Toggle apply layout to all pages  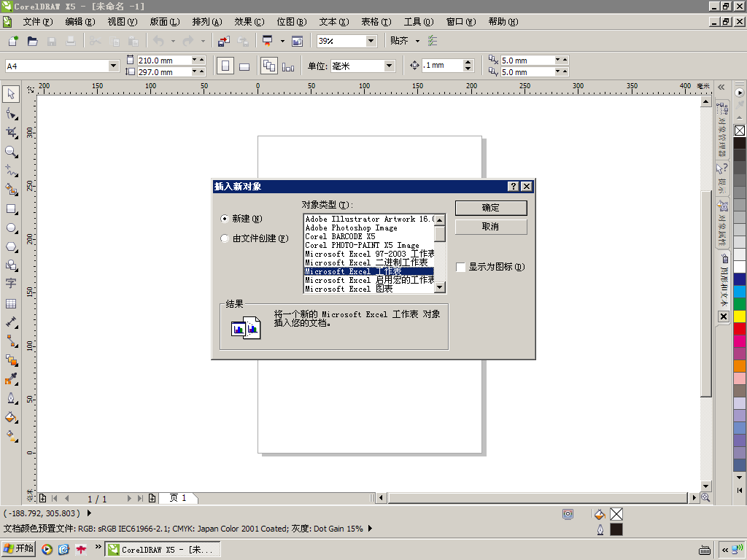269,66
